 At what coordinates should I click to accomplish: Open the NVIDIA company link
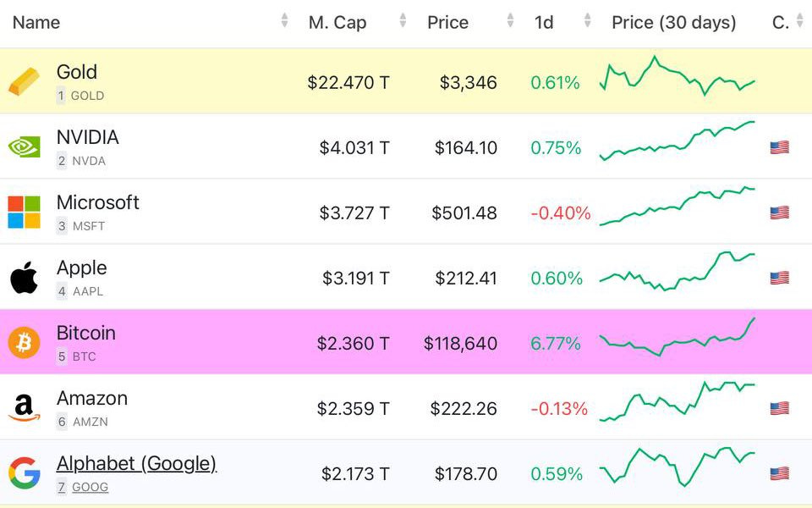87,137
